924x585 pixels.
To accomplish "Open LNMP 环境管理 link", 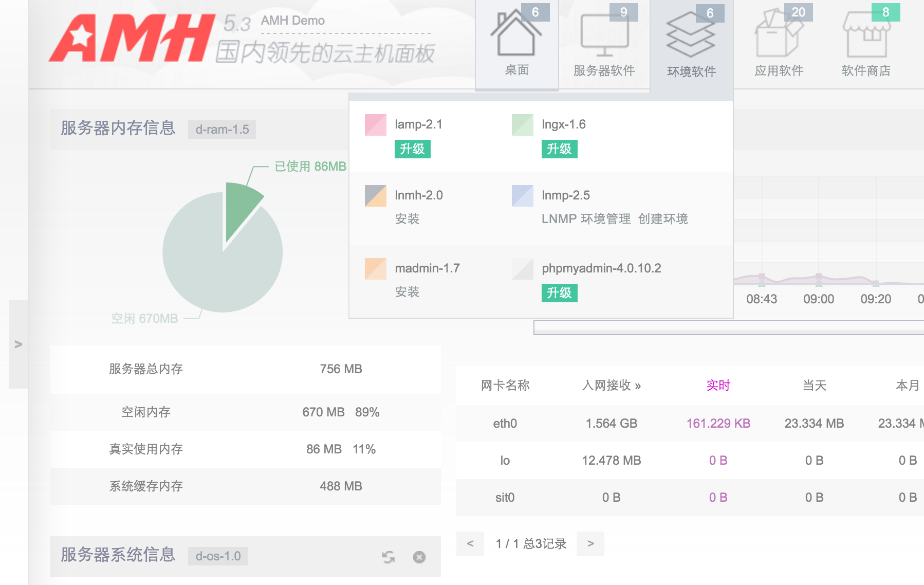I will point(586,219).
